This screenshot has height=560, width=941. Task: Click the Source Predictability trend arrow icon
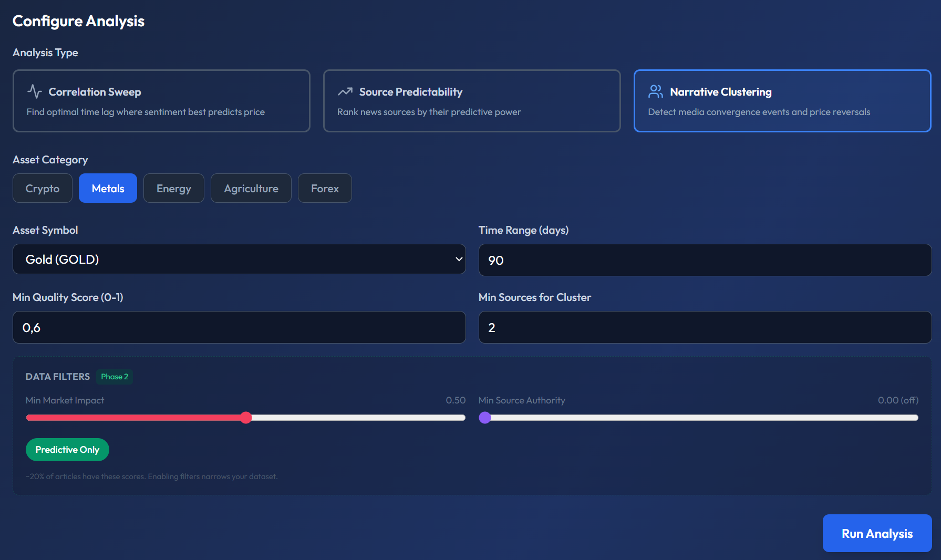pos(345,91)
